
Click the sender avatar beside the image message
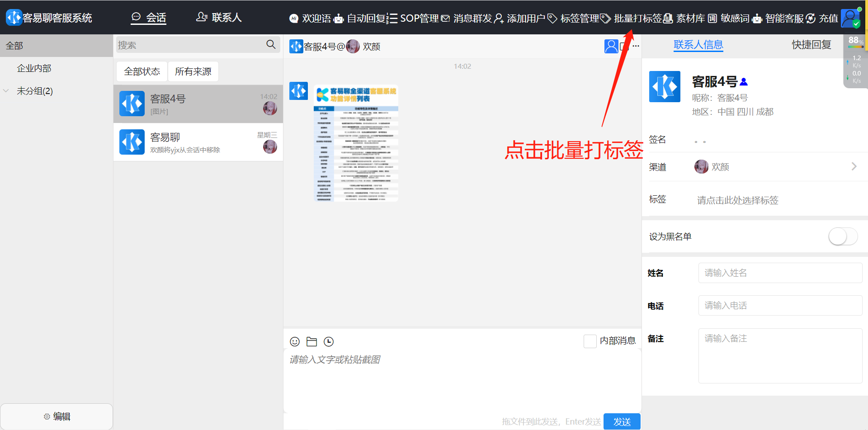(298, 91)
